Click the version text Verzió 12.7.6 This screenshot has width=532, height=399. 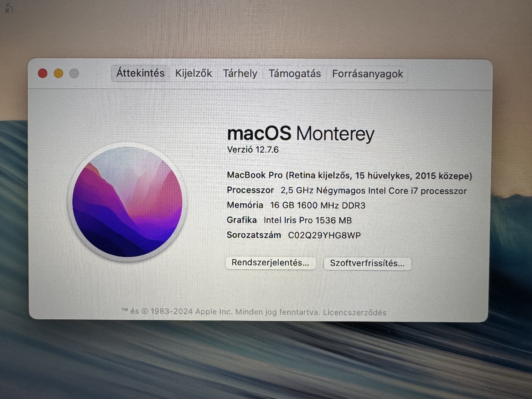click(253, 150)
